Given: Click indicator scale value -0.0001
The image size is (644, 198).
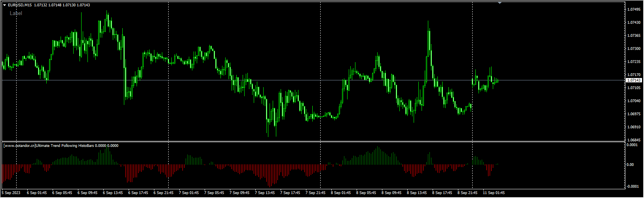Looking at the screenshot, I should click(632, 187).
